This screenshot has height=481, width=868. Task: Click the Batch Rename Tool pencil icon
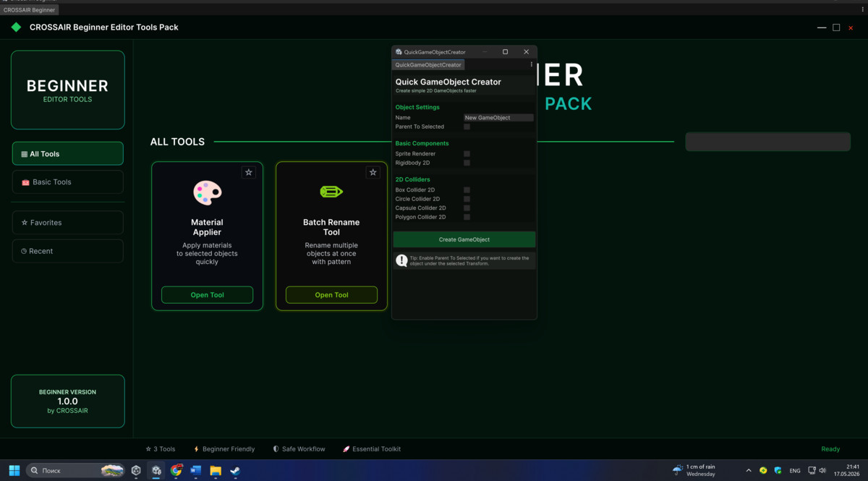[331, 192]
